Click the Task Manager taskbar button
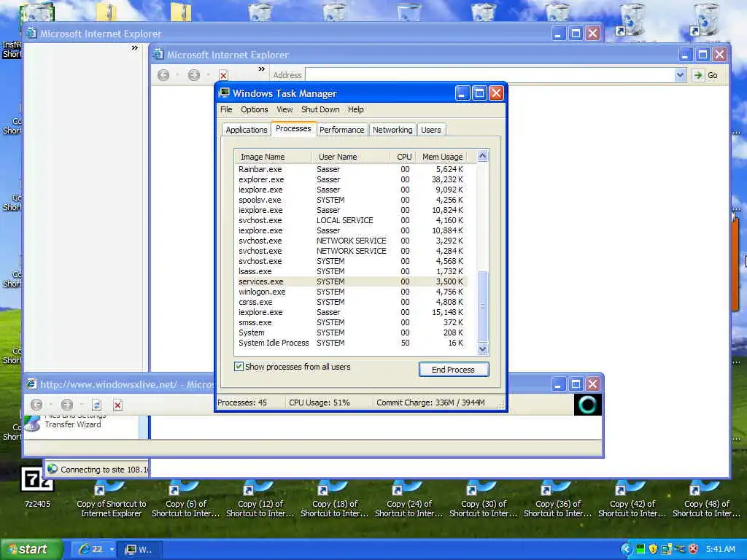Screen dimensions: 747x560 [x=140, y=549]
